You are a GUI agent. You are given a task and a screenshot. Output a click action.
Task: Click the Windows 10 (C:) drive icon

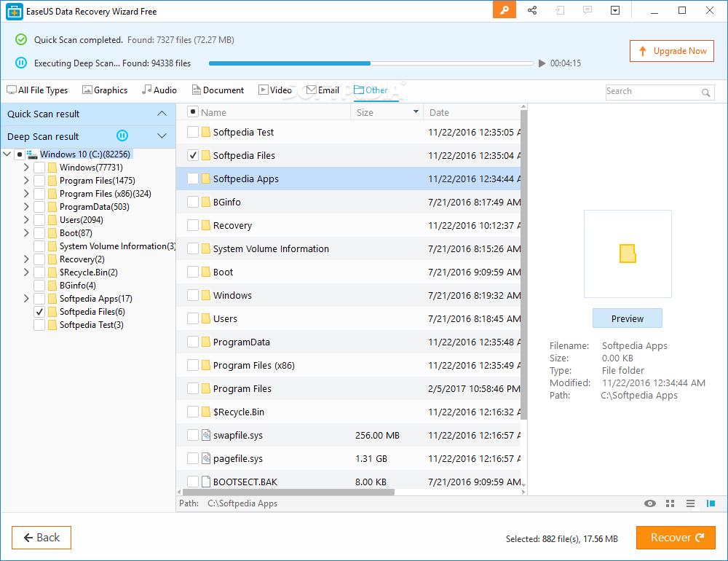32,154
